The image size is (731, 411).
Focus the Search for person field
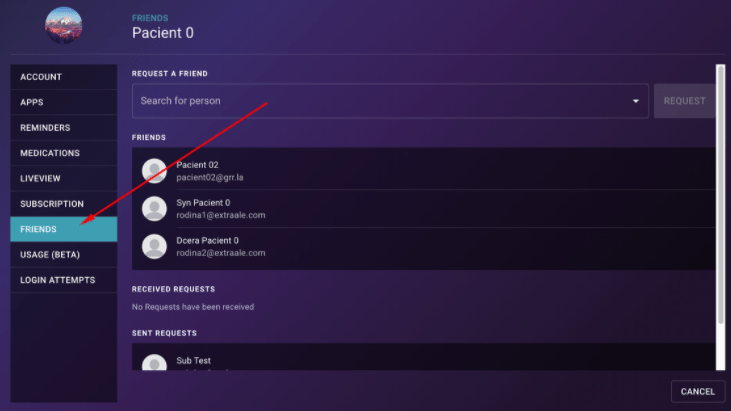coord(390,101)
